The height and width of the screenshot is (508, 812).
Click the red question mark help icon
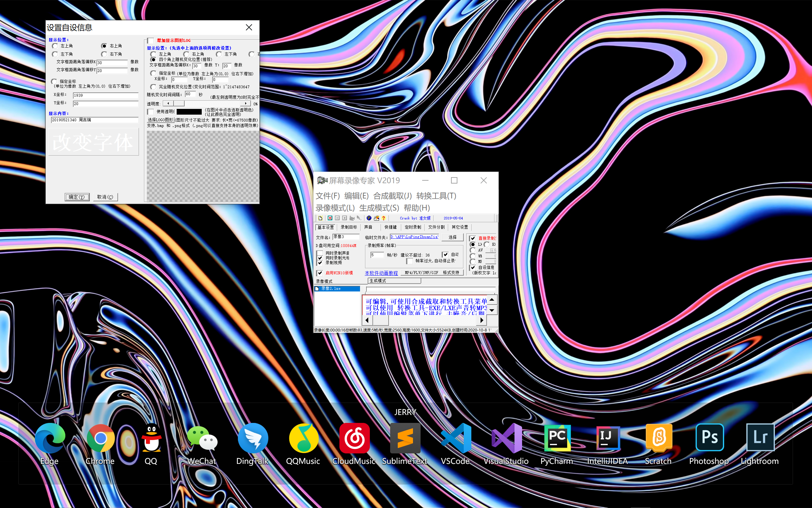point(383,218)
